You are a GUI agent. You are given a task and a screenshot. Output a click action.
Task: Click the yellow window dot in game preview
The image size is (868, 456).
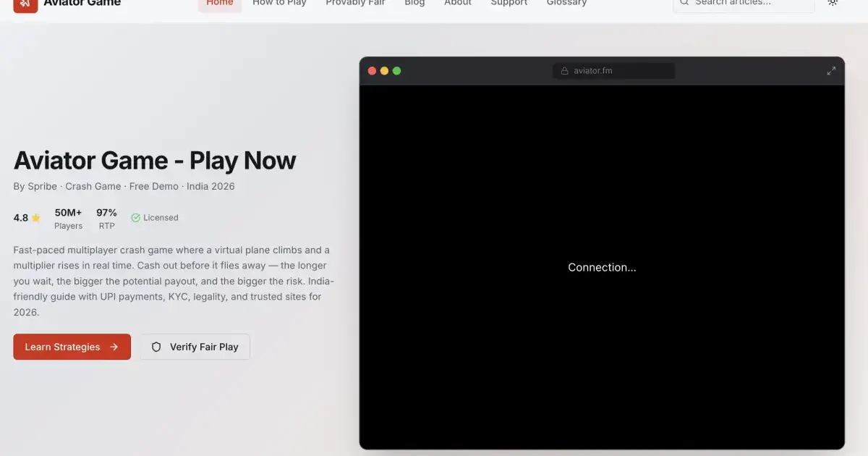(x=384, y=71)
